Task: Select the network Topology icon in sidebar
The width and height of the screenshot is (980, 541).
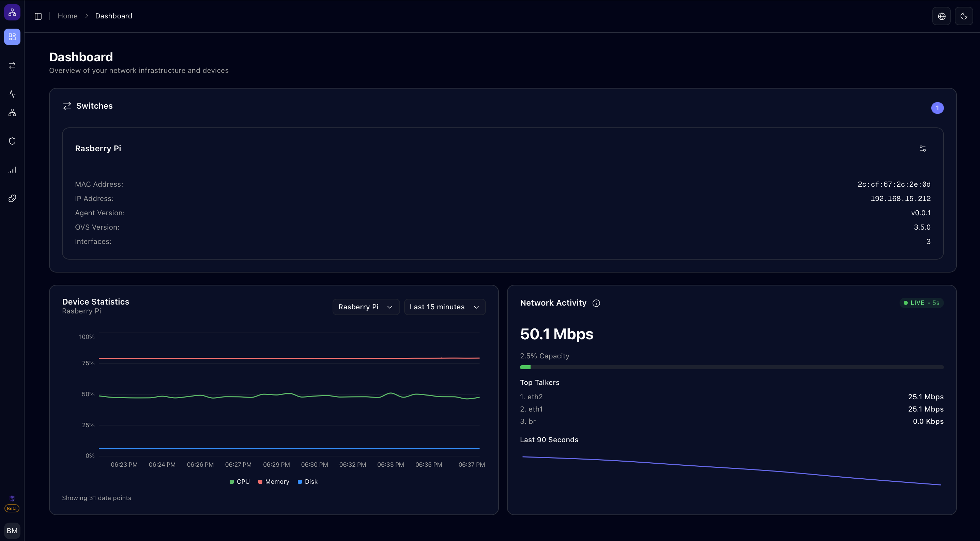Action: tap(12, 112)
